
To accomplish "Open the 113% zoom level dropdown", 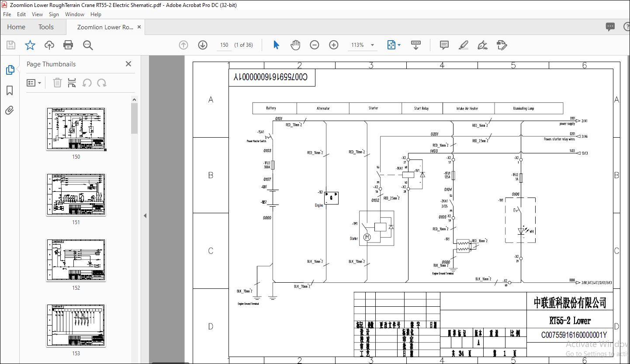I will pyautogui.click(x=372, y=45).
